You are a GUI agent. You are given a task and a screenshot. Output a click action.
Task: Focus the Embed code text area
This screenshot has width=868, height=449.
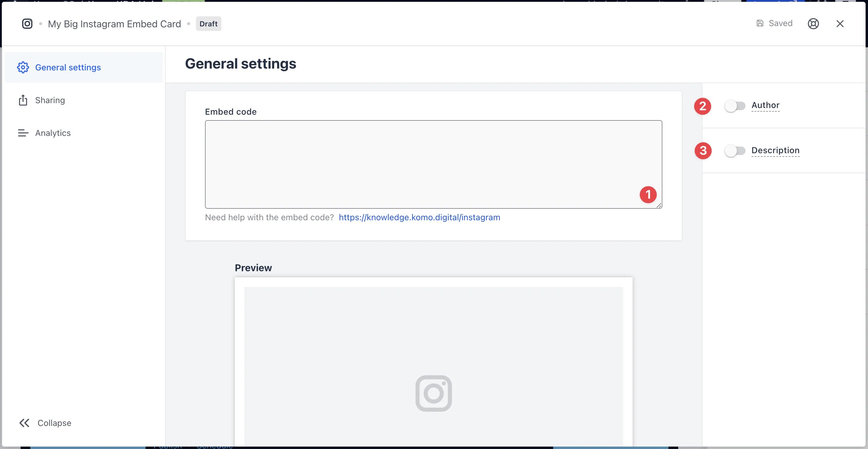coord(433,164)
